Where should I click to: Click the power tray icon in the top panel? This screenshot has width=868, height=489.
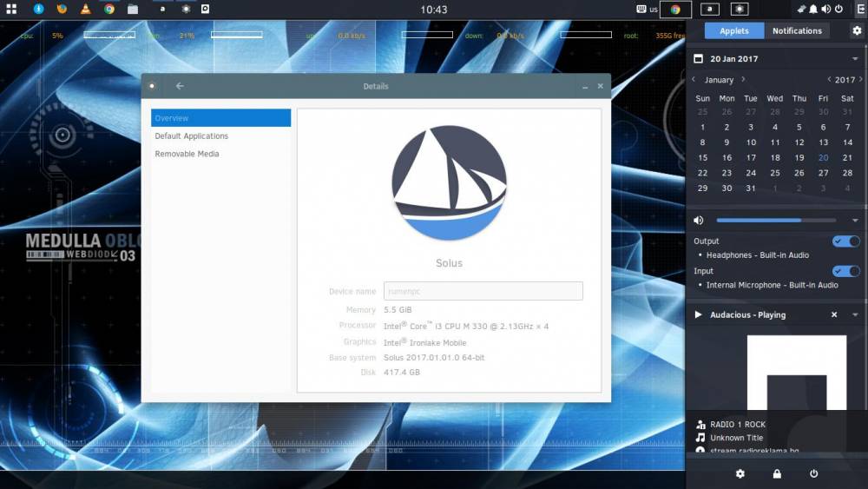pyautogui.click(x=838, y=9)
